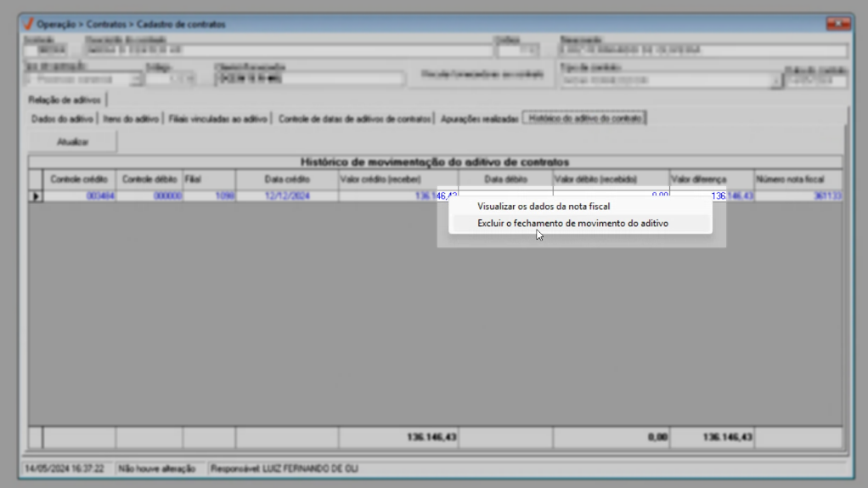Click the wide button left of Tipo de contrato
This screenshot has width=868, height=488.
coord(482,74)
